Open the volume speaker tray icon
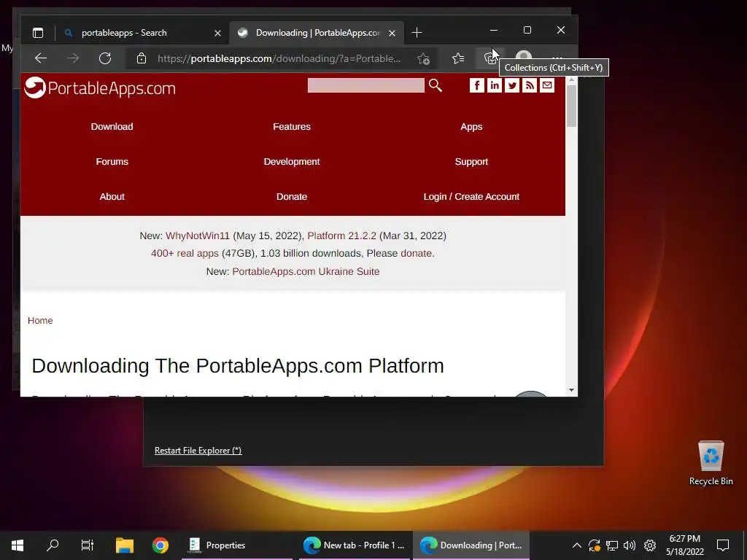 [x=630, y=545]
